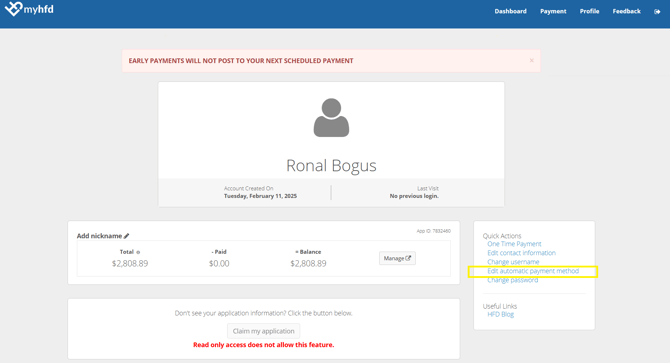The image size is (670, 363).
Task: Click the $0.00 paid amount
Action: [x=219, y=263]
